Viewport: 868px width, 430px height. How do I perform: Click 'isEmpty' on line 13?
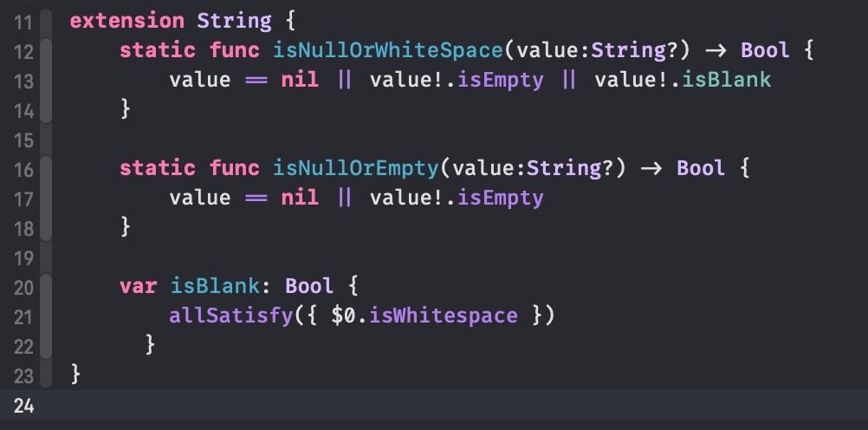pos(501,81)
